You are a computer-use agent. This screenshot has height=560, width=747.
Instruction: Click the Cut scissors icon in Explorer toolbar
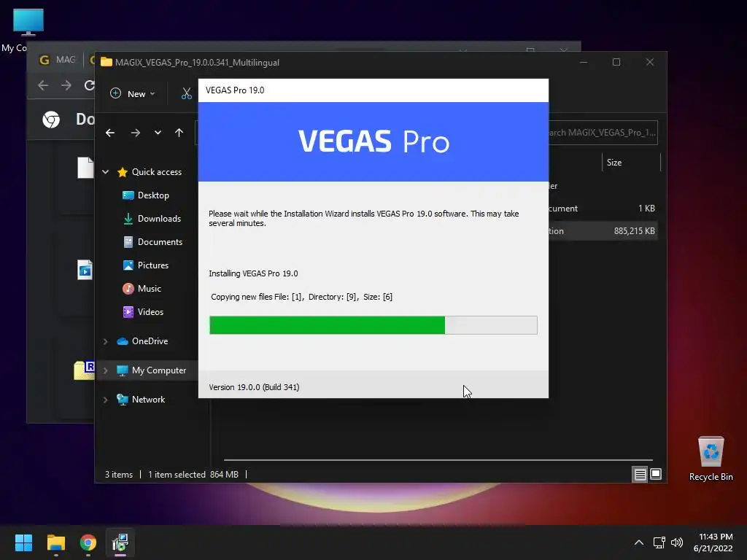[x=186, y=94]
